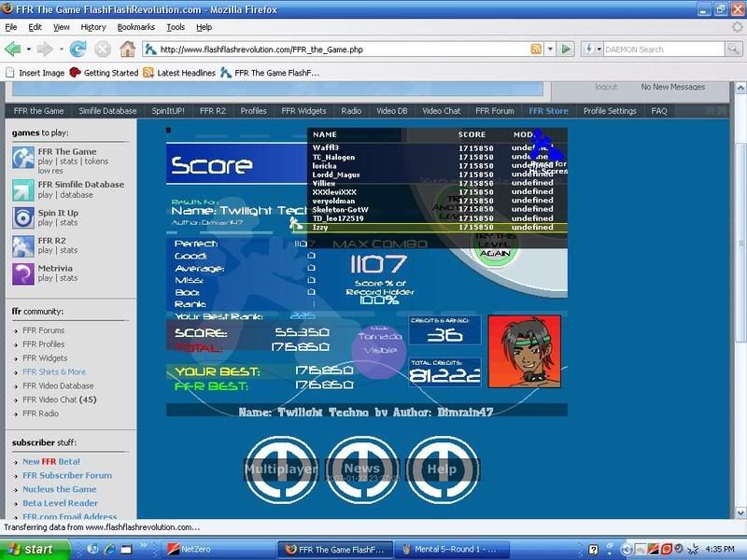Click the Firefox Home toolbar icon

pyautogui.click(x=127, y=49)
